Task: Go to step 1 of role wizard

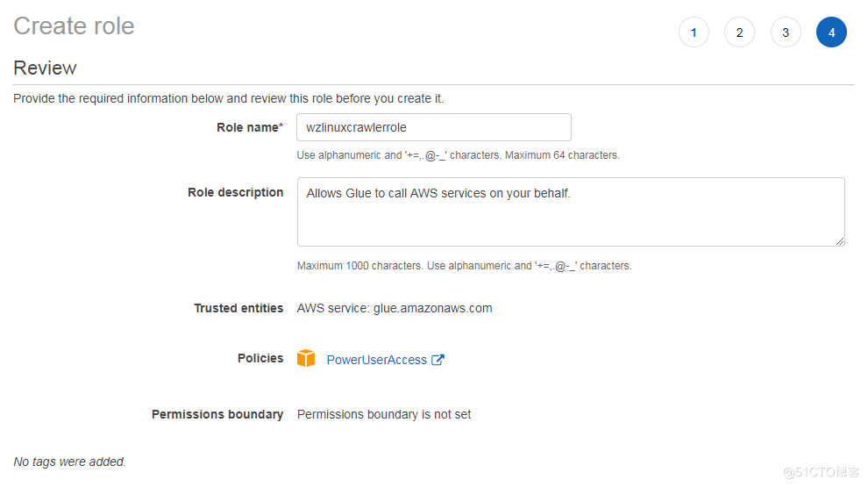Action: click(x=694, y=32)
